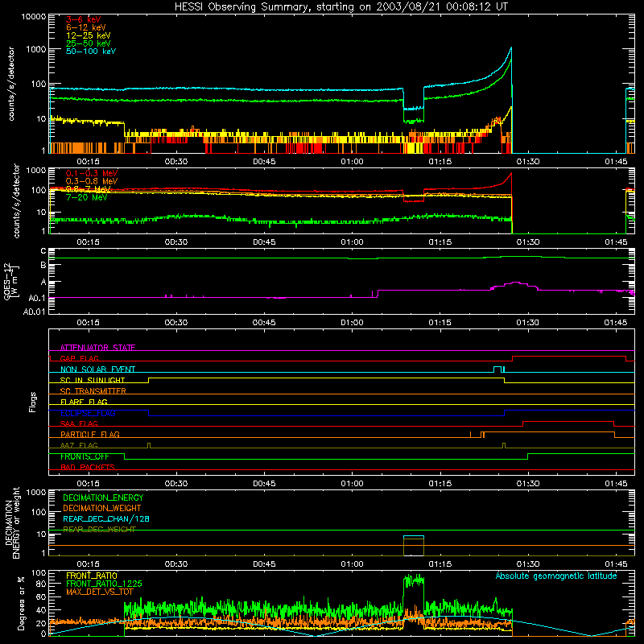644x644 pixels.
Task: Select the FLARE_FLAG label
Action: click(84, 402)
